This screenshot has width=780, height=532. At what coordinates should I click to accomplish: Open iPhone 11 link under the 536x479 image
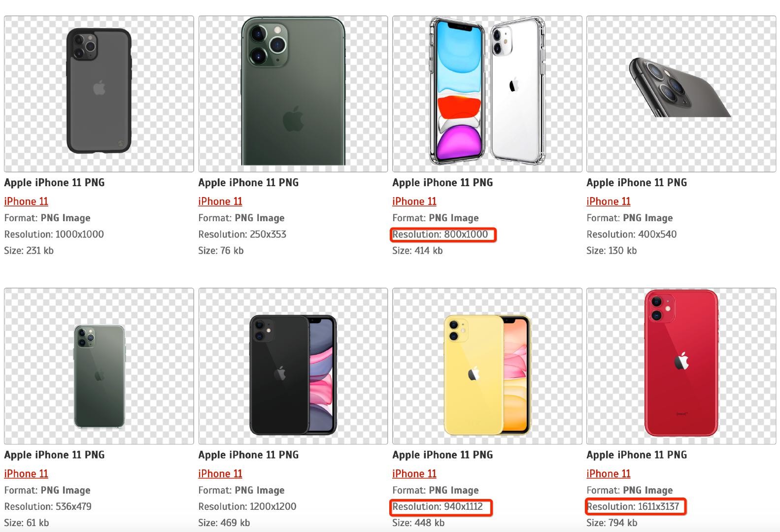click(26, 474)
